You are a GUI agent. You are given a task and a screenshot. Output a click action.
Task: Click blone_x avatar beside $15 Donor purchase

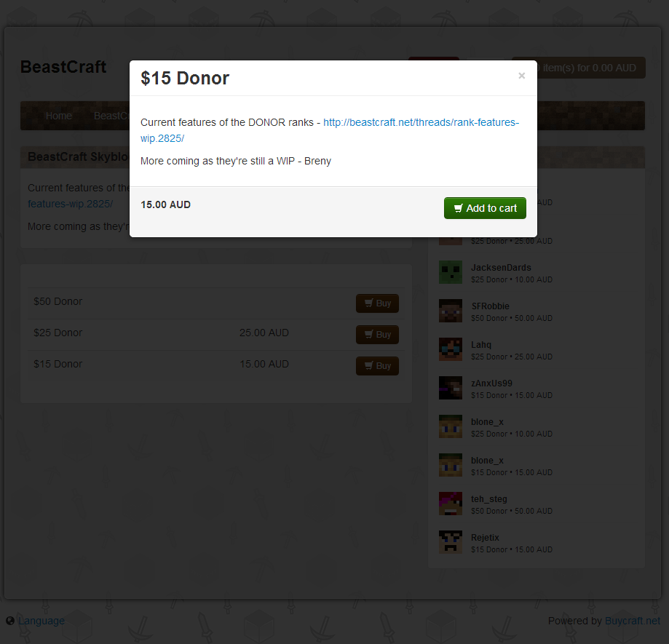pyautogui.click(x=451, y=465)
